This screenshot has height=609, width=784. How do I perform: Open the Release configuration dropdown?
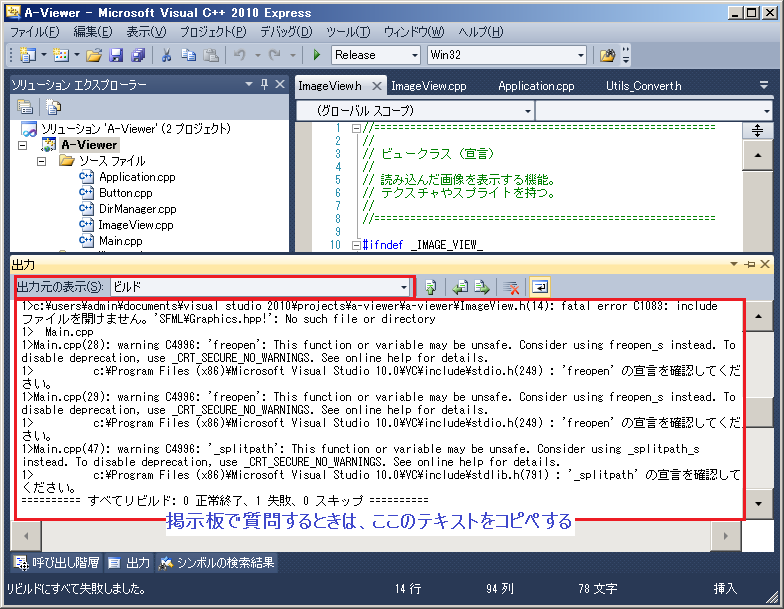(414, 55)
